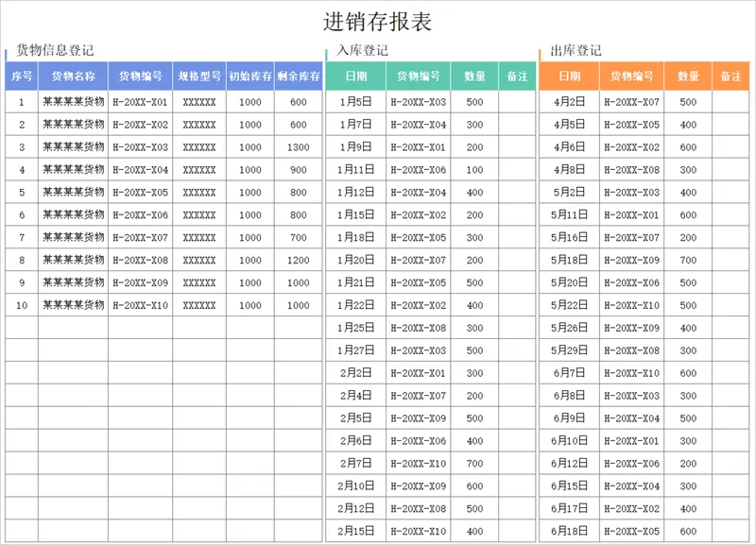Image resolution: width=756 pixels, height=545 pixels.
Task: Click H-20XX-X10 in the 货物信息登记 table
Action: click(x=140, y=305)
